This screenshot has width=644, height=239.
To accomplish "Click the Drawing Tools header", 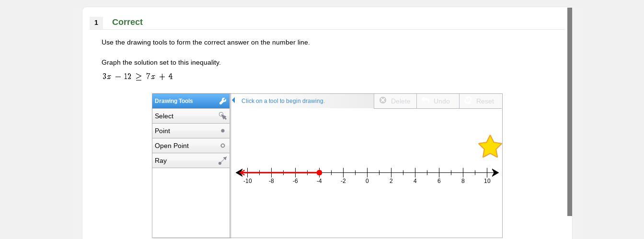I will click(x=182, y=101).
